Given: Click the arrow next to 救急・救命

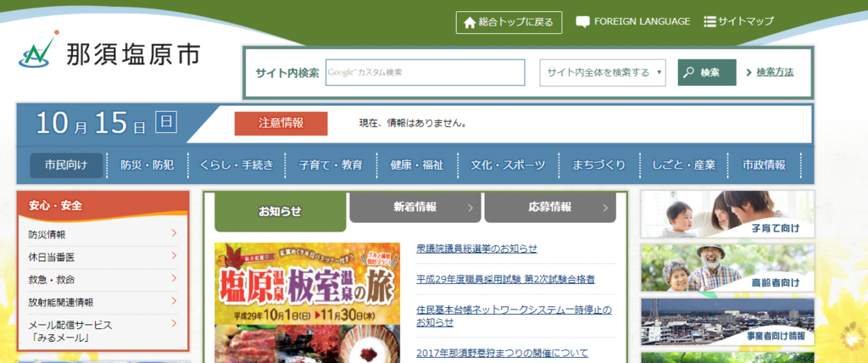Looking at the screenshot, I should click(x=174, y=278).
